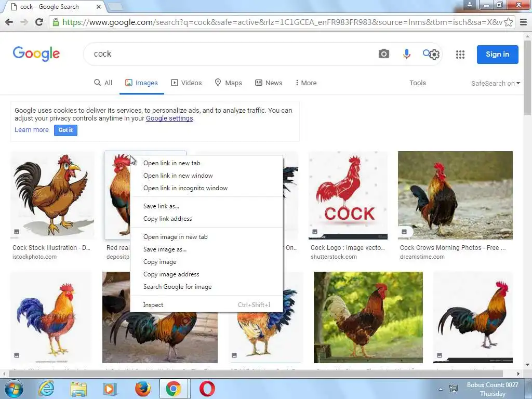Choose Open link in incognito window
This screenshot has height=399, width=532.
206,188
